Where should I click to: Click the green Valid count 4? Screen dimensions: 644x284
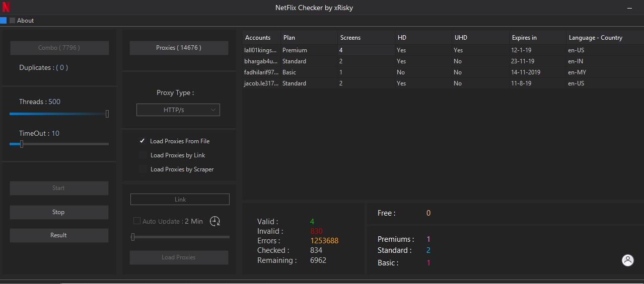pyautogui.click(x=312, y=222)
